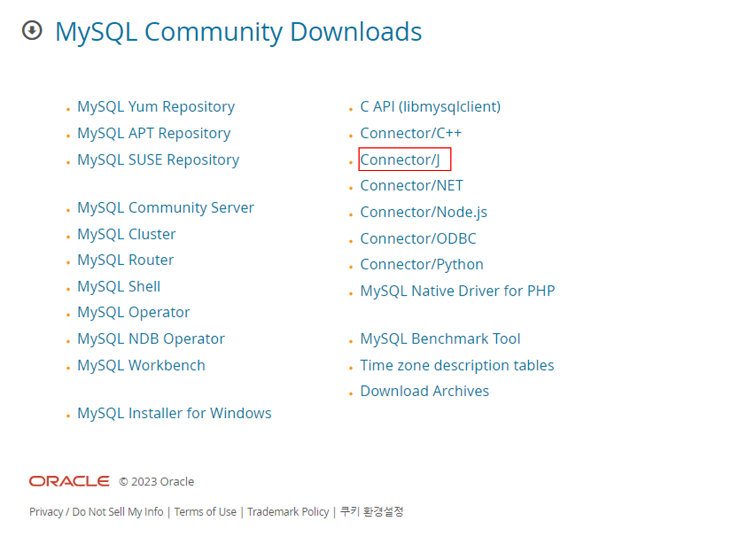Open MySQL Cluster download page
747x560 pixels.
(x=126, y=234)
